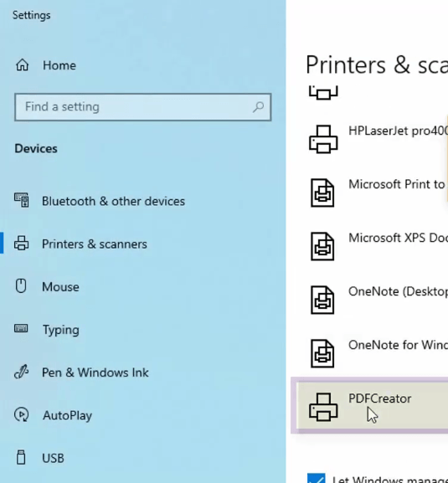The height and width of the screenshot is (483, 448).
Task: Click the Devices section heading
Action: point(36,148)
